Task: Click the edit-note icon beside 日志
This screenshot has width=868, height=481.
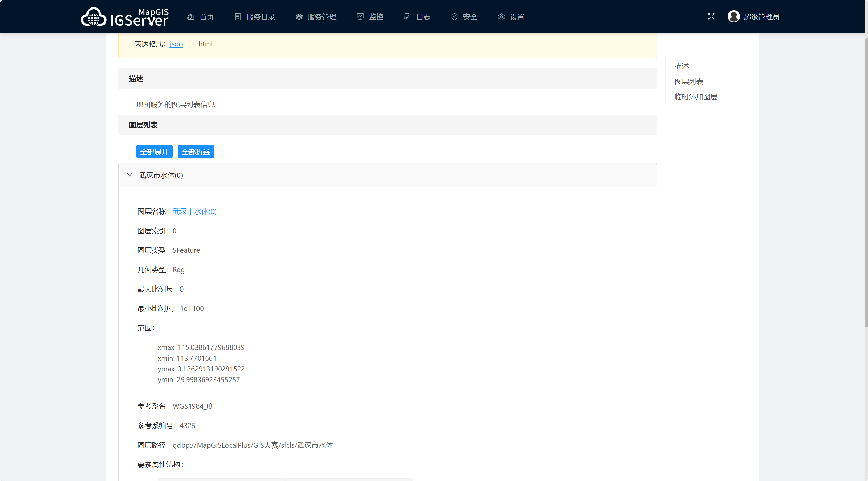Action: (x=407, y=17)
